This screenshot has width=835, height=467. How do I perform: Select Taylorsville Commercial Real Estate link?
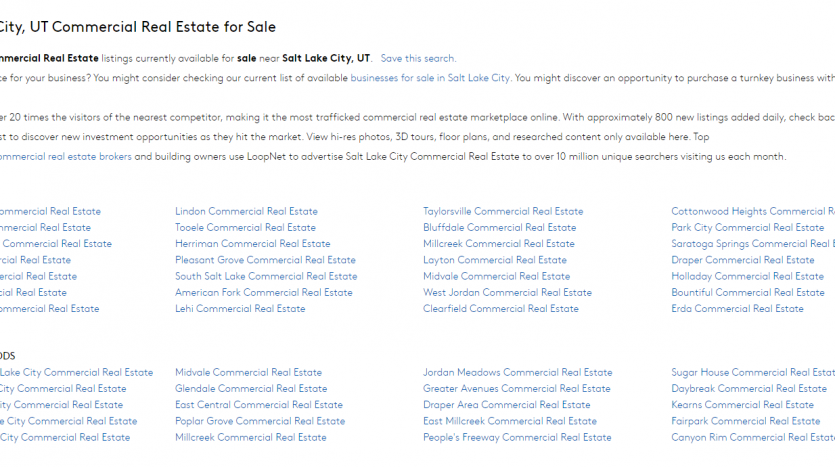(x=503, y=212)
